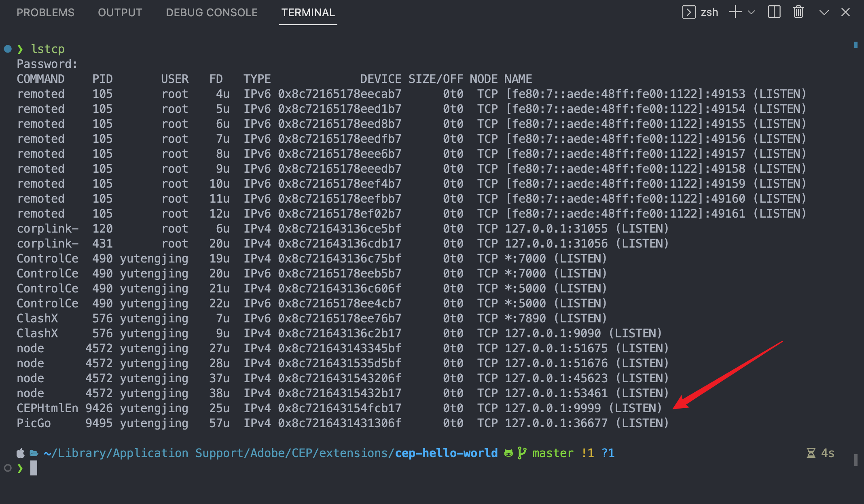
Task: Click the DEVICE column header
Action: [x=381, y=79]
